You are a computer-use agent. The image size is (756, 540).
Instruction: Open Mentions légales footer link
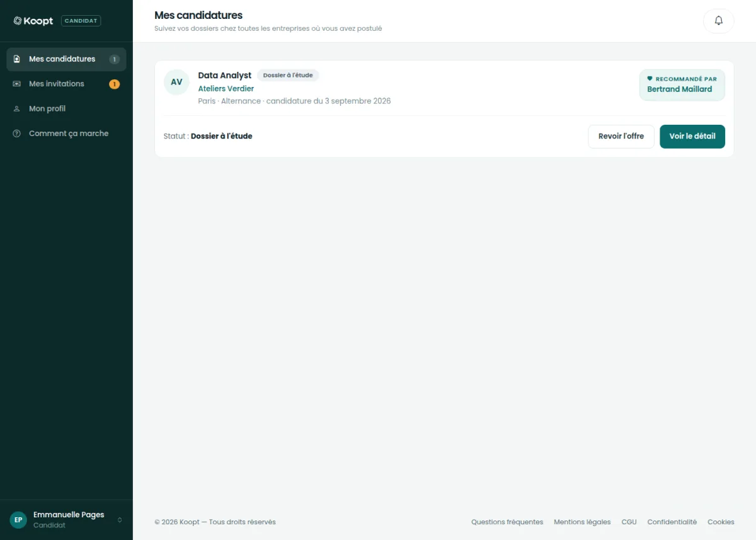582,522
